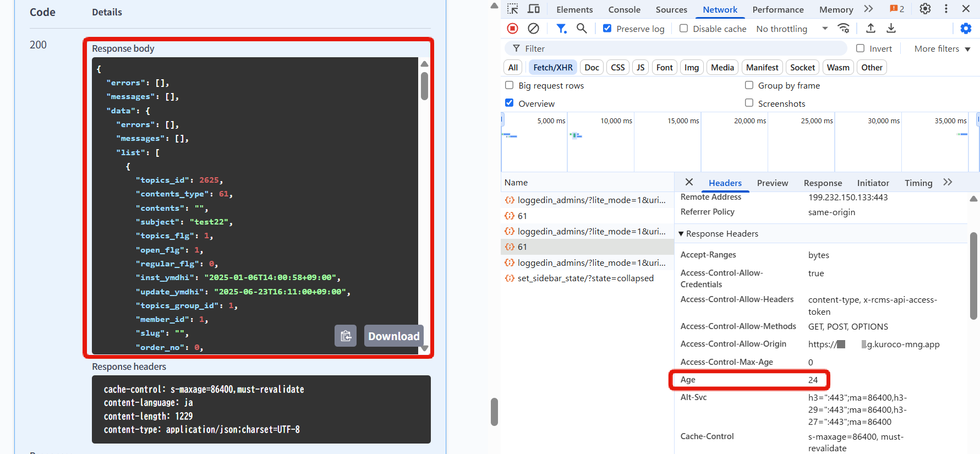Click the Download button

coord(393,336)
